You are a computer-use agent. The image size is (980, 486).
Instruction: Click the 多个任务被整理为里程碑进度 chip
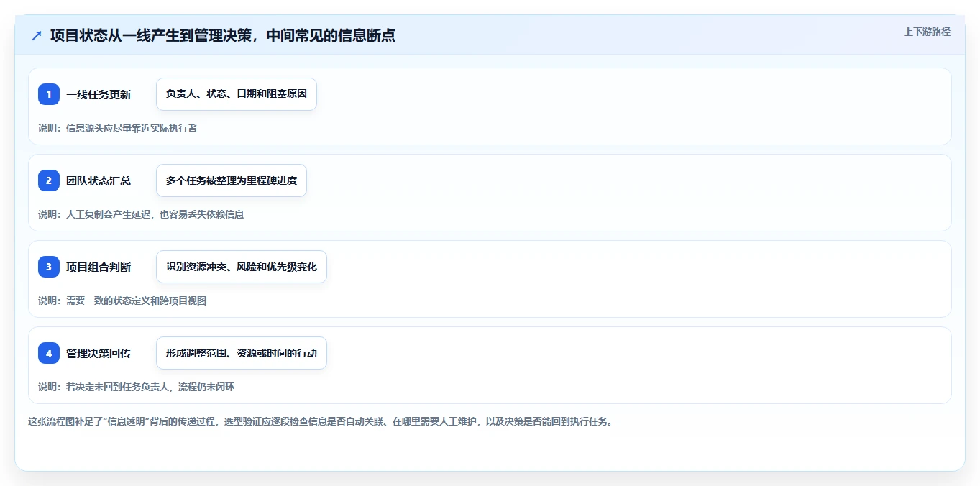(232, 180)
